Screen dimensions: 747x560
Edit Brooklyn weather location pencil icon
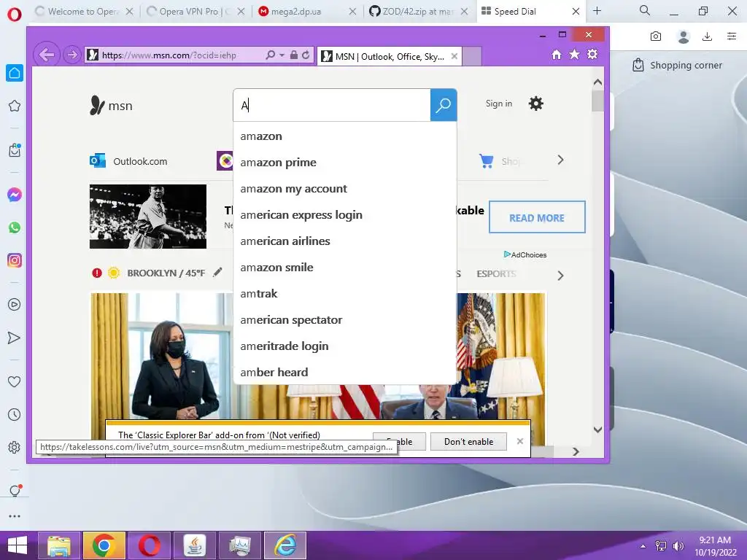click(x=217, y=273)
